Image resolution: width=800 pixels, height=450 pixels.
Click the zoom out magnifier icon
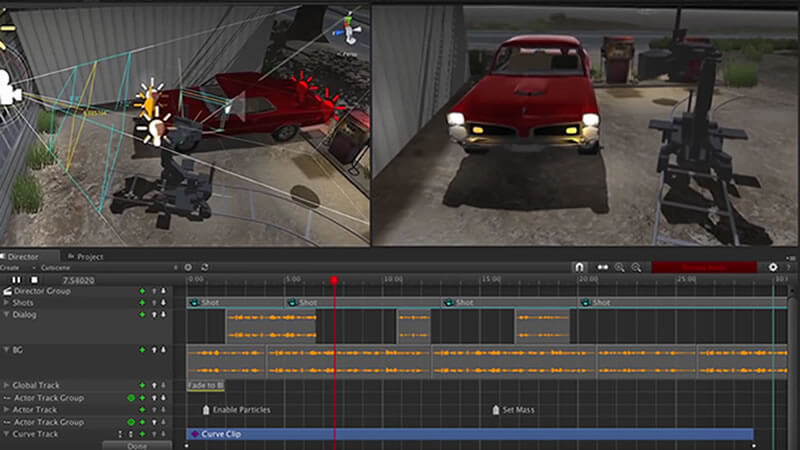coord(636,267)
